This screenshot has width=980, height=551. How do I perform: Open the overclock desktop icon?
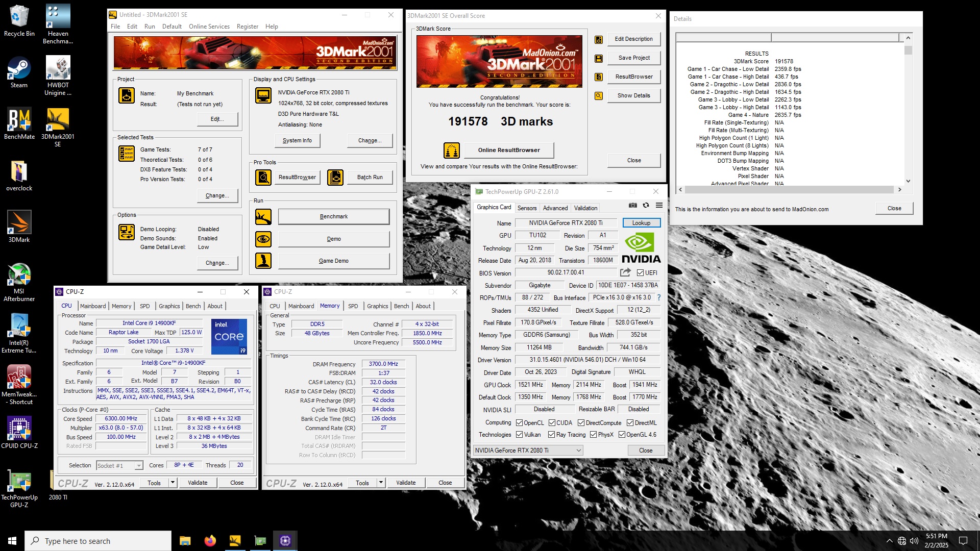(19, 176)
